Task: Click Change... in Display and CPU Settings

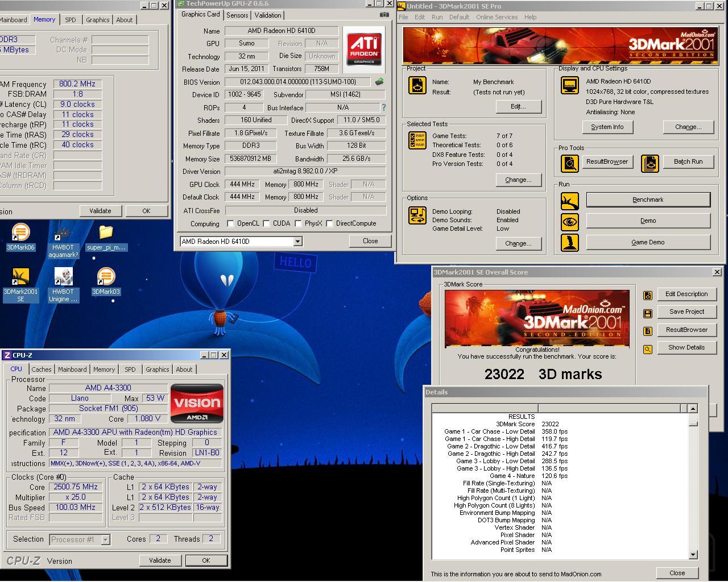Action: pyautogui.click(x=688, y=127)
